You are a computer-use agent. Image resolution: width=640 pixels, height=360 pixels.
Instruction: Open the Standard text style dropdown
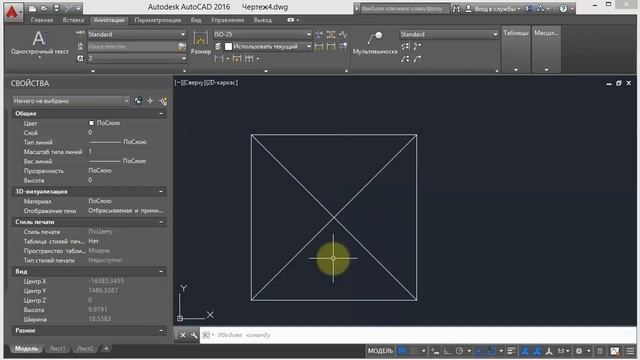(x=136, y=34)
